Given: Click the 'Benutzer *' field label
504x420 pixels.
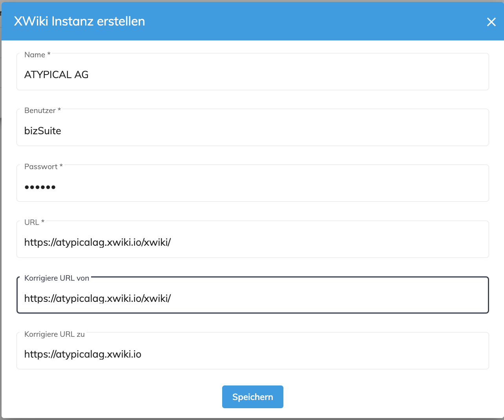Looking at the screenshot, I should click(x=42, y=111).
